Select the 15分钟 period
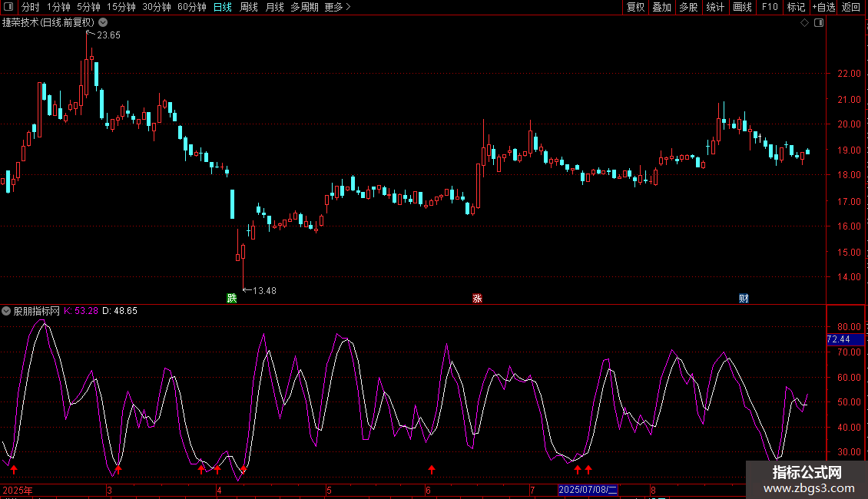868x499 pixels. coord(121,7)
